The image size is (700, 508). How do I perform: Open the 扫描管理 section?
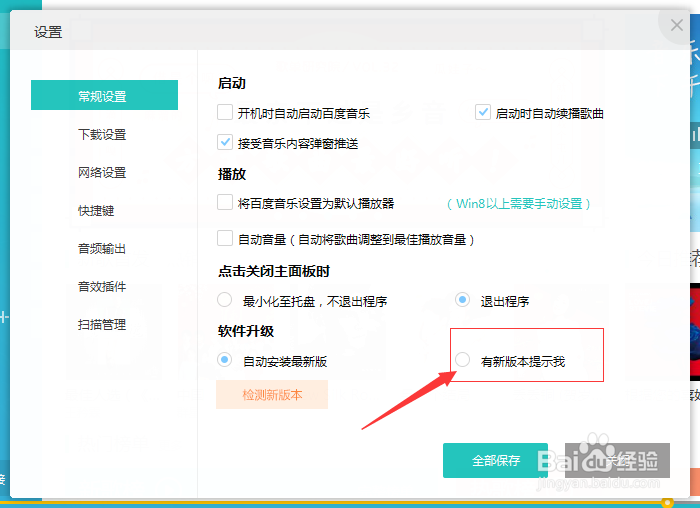pyautogui.click(x=102, y=325)
